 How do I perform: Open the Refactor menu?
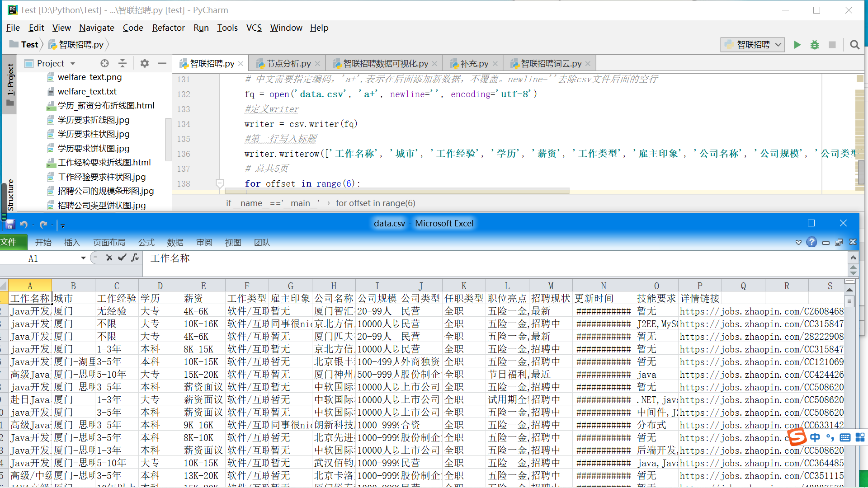point(168,28)
